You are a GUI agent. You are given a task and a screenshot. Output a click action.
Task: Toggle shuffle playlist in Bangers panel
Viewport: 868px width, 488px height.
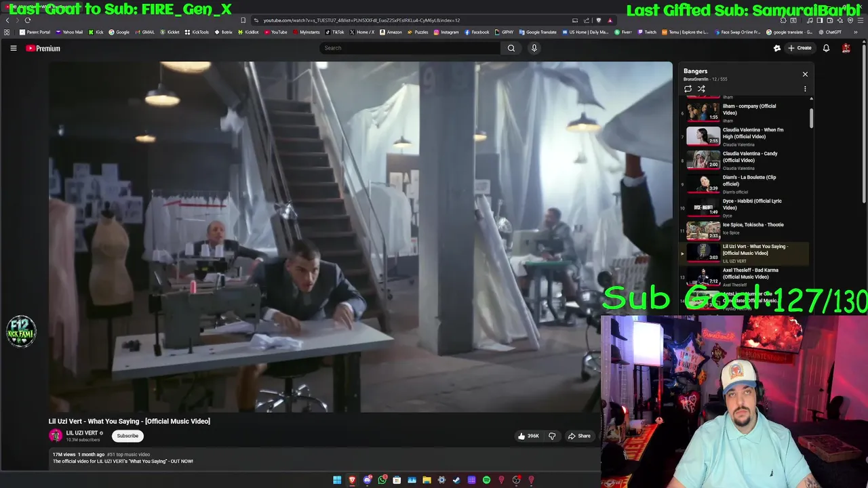click(701, 89)
